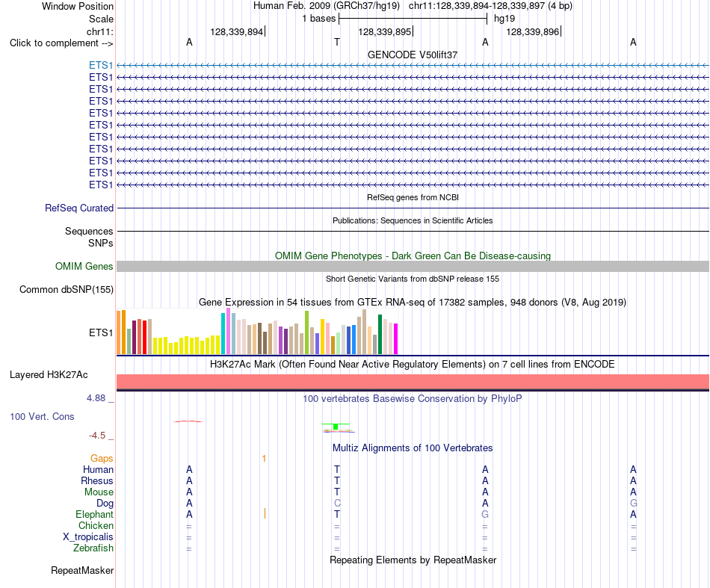710x588 pixels.
Task: Open "Multiz Alignments of 100 Vertebrates" title
Action: tap(413, 448)
